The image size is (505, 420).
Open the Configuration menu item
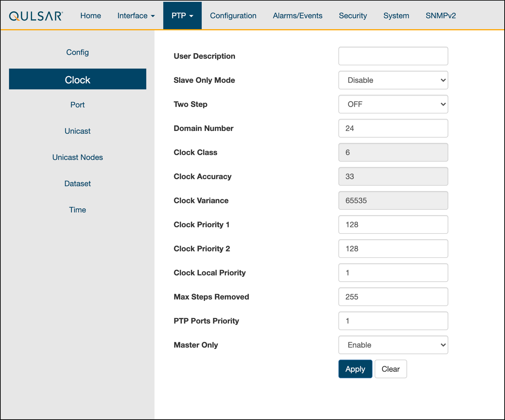(233, 16)
